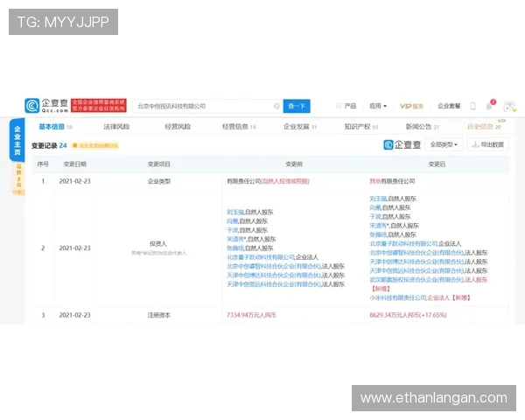Viewport: 525px width, 420px height.
Task: Open 于波 shareholder link in 变更后 column
Action: pos(375,217)
